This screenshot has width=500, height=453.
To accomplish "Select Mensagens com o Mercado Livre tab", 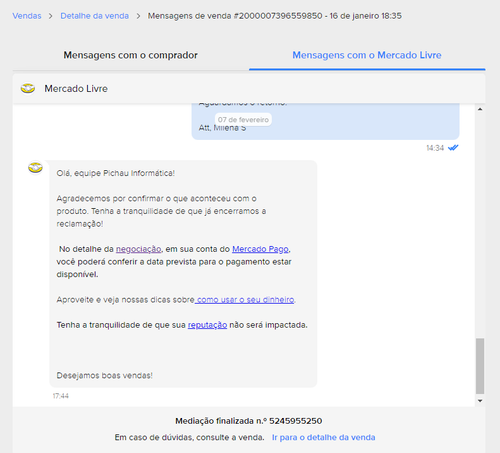I will 367,55.
